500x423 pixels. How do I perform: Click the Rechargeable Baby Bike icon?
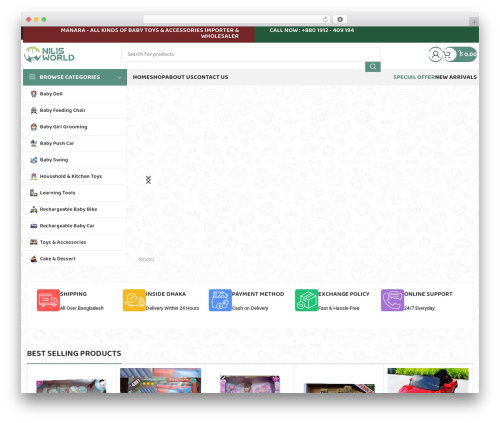point(34,209)
